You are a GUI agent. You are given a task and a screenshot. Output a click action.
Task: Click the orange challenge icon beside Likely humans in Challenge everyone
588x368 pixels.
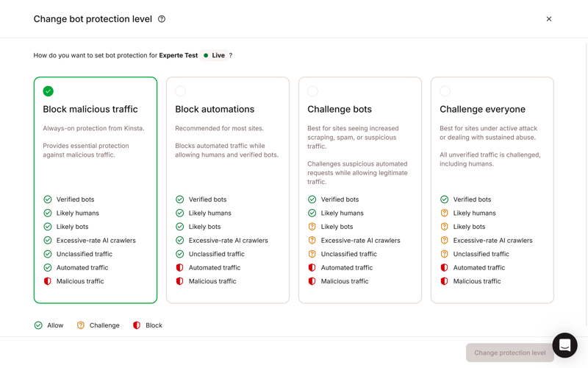(445, 213)
